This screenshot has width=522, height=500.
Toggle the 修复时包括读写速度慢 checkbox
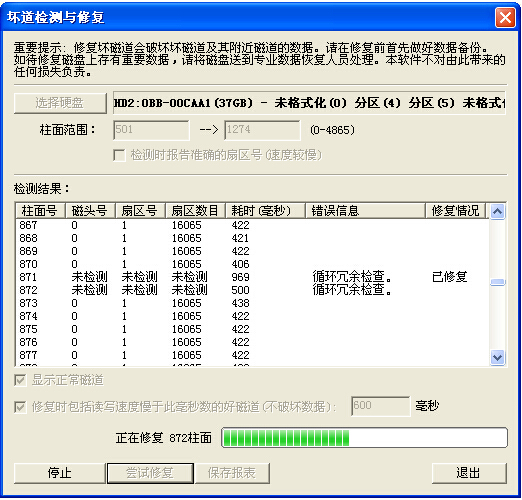20,407
